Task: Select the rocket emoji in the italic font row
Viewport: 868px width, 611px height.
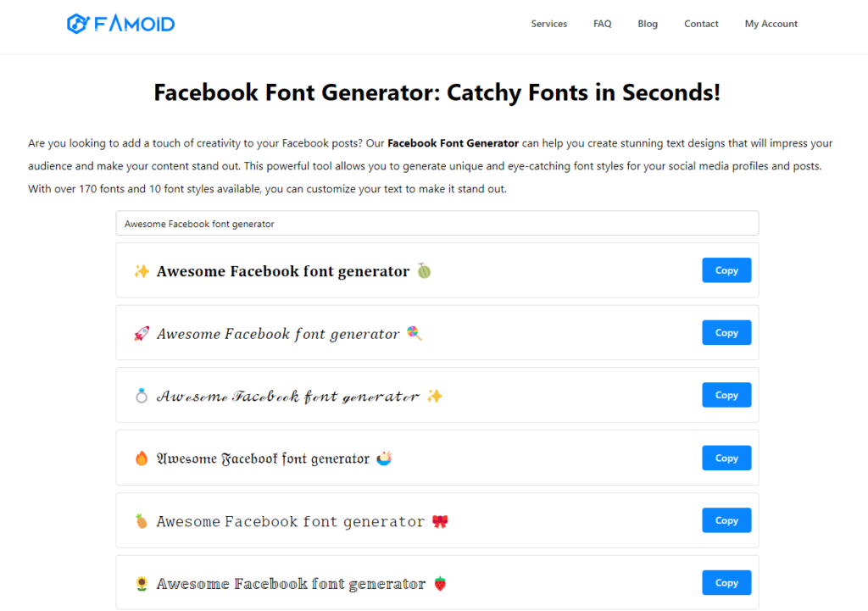Action: 142,332
